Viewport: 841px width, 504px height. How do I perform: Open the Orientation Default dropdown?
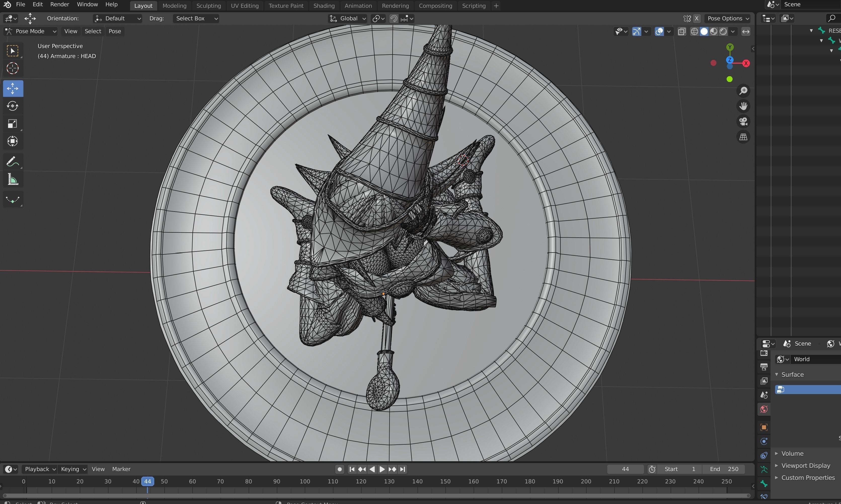click(x=118, y=19)
